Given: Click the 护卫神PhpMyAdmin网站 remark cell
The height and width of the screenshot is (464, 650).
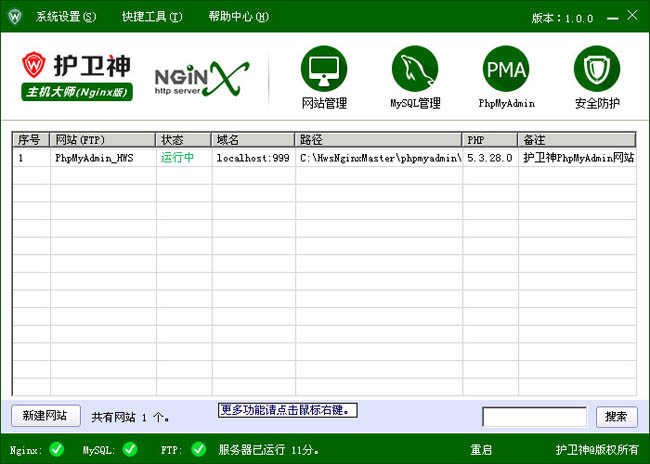Looking at the screenshot, I should click(579, 158).
